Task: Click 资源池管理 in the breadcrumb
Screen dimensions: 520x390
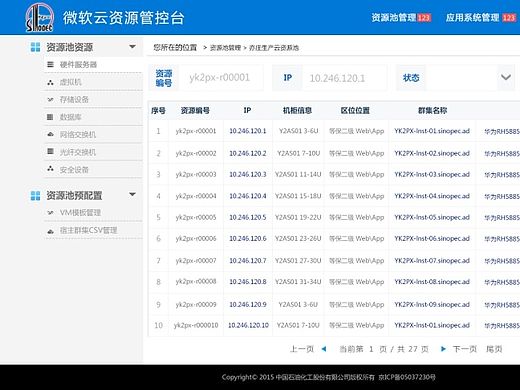Action: pos(225,48)
